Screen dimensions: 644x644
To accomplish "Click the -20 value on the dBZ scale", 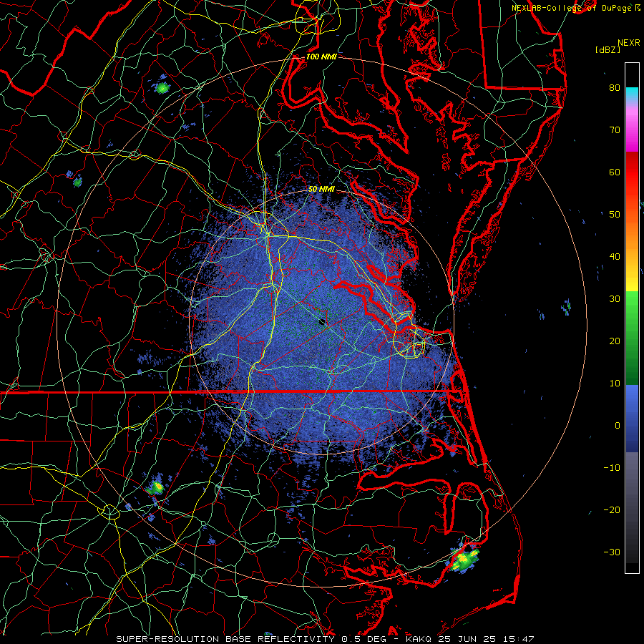I will [x=612, y=510].
